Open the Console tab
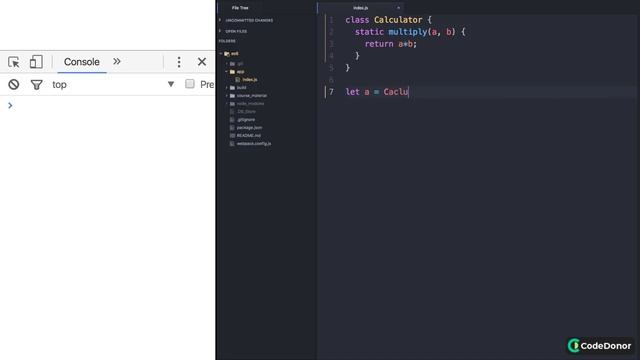Image resolution: width=640 pixels, height=360 pixels. pyautogui.click(x=82, y=62)
